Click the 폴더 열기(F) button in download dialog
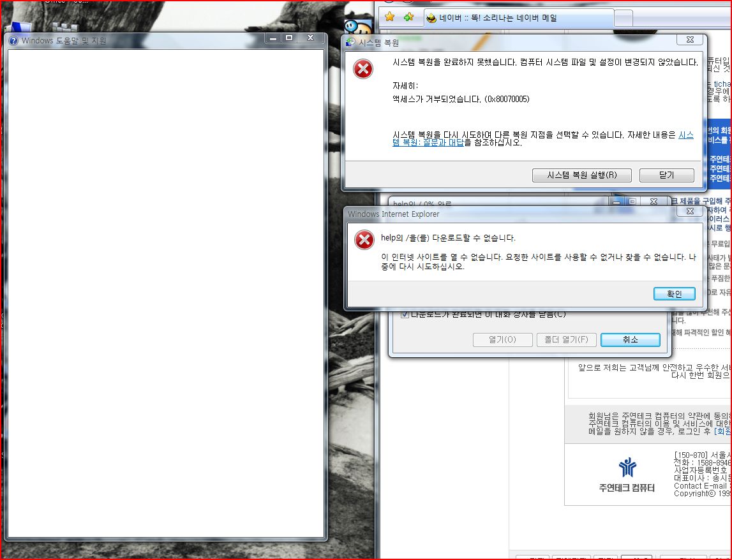The height and width of the screenshot is (560, 732). point(566,340)
